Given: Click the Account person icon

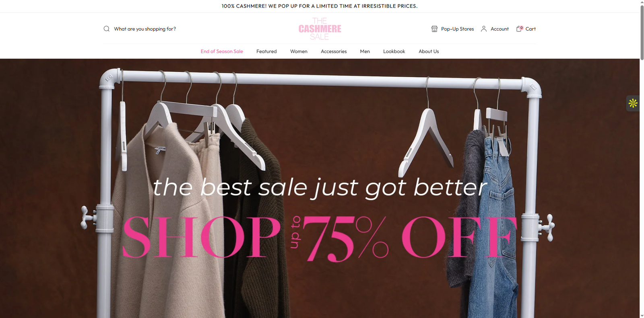Looking at the screenshot, I should (484, 29).
